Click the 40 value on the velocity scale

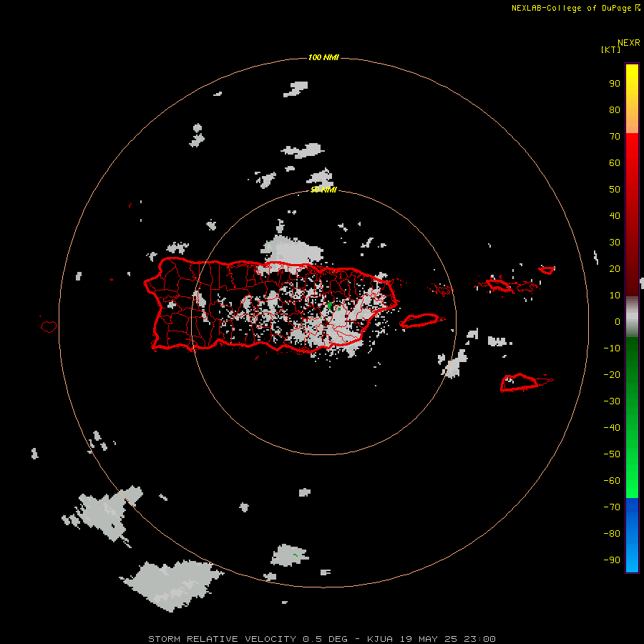[x=615, y=215]
